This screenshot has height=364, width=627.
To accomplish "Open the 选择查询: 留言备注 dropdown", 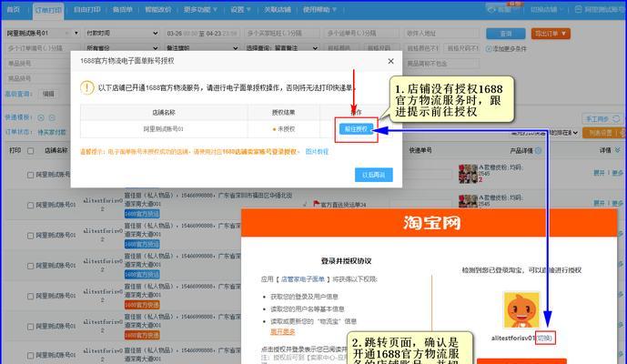I will pyautogui.click(x=282, y=48).
